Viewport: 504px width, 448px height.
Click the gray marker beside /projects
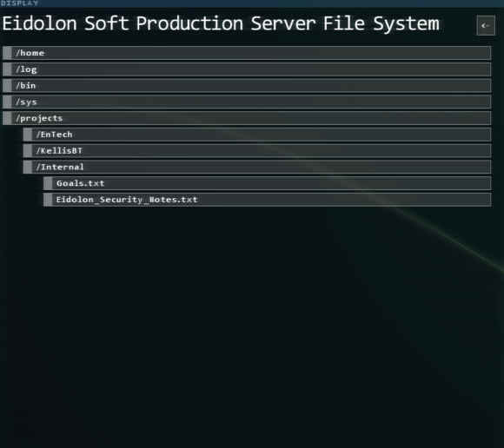[x=7, y=118]
